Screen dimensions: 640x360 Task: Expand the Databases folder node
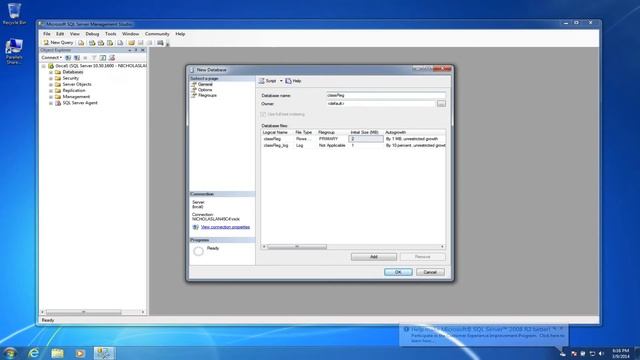pos(51,72)
